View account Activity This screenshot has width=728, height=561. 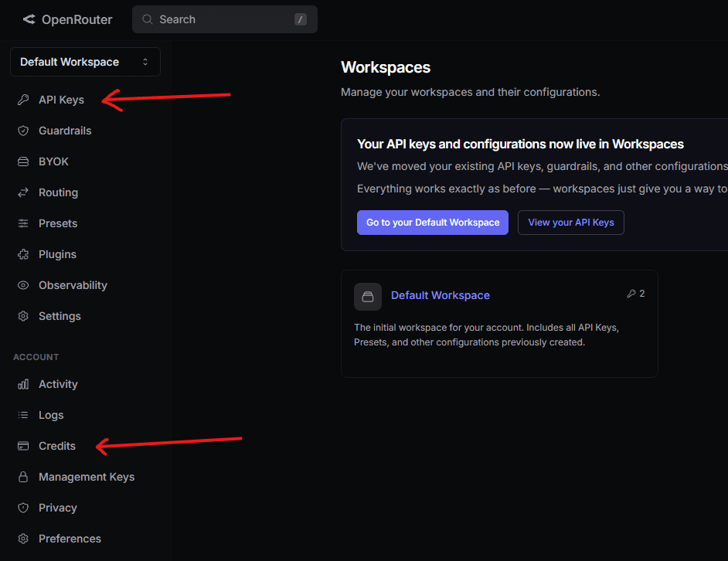(58, 384)
